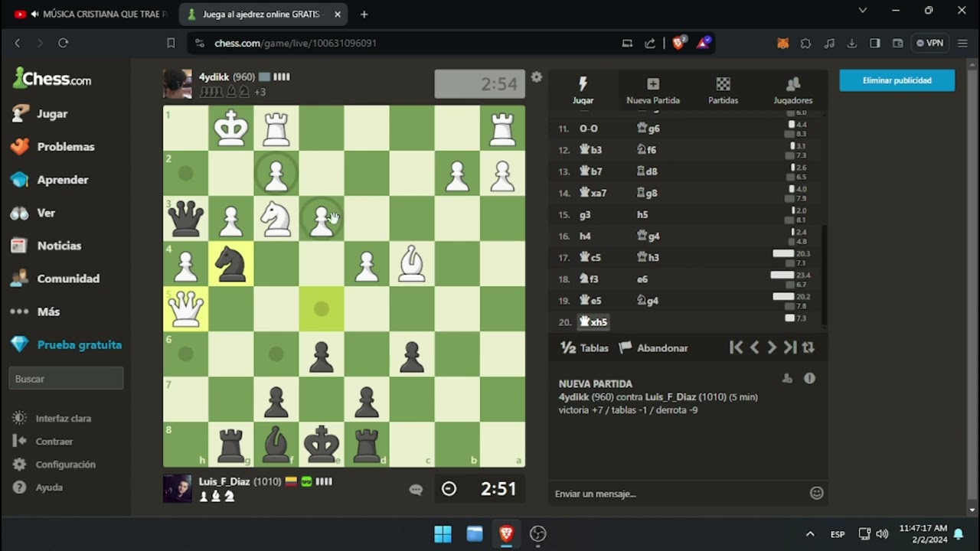Reload the page
Screen dimensions: 980x551
[x=64, y=43]
